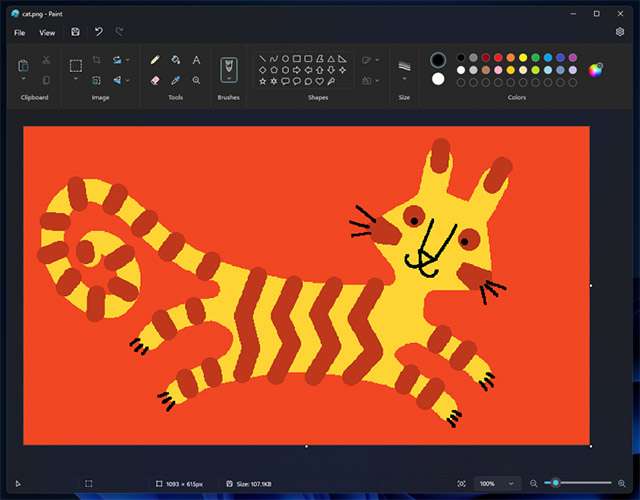The height and width of the screenshot is (500, 640).
Task: Select primary Color 1 circle
Action: (437, 60)
